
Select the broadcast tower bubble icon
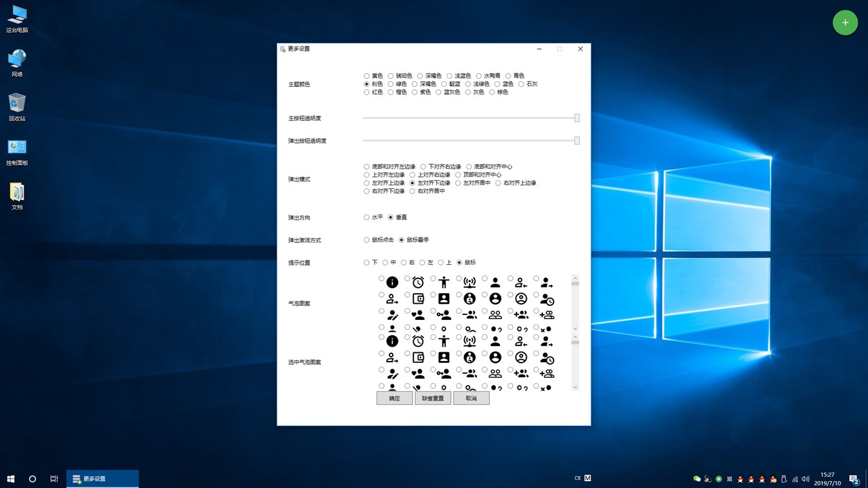(x=469, y=282)
